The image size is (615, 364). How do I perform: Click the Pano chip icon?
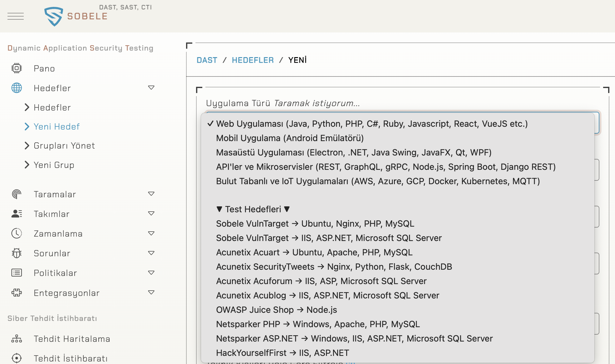coord(17,68)
